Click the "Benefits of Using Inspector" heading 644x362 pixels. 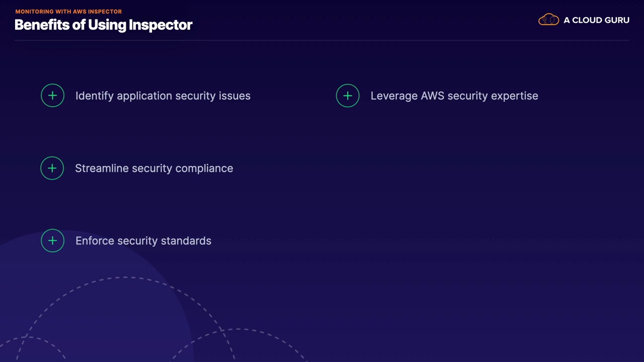[103, 25]
